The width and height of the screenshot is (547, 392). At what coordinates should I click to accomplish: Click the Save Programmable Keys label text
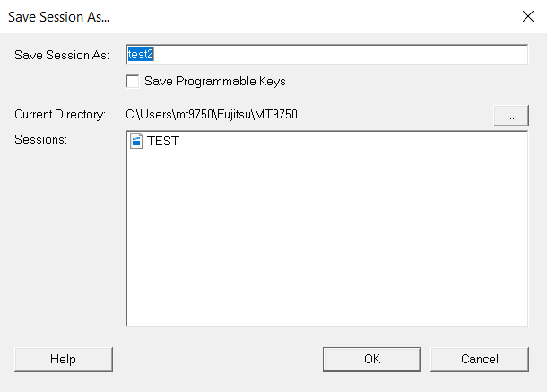tap(215, 82)
